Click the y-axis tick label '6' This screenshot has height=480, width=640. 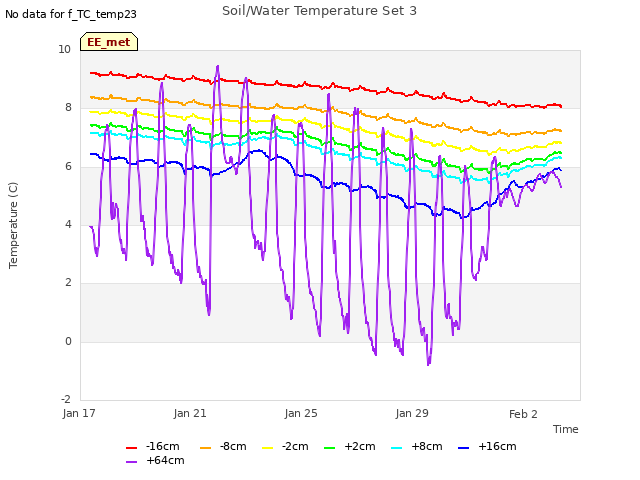[68, 166]
